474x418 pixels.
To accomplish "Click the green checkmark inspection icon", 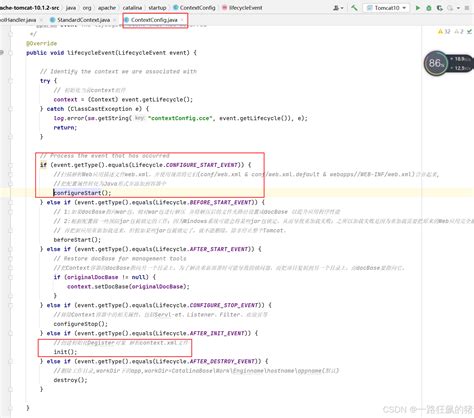I will 469,31.
